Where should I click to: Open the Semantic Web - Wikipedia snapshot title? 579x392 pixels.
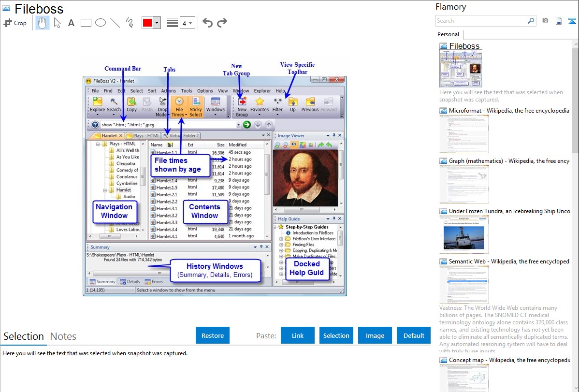(x=509, y=261)
